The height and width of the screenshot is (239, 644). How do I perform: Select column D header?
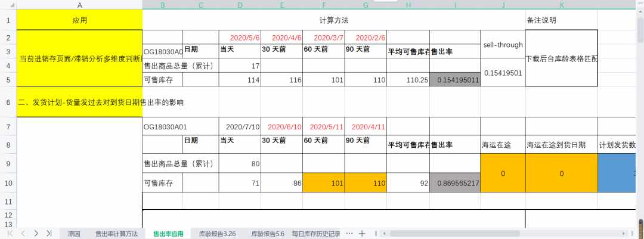pos(240,5)
